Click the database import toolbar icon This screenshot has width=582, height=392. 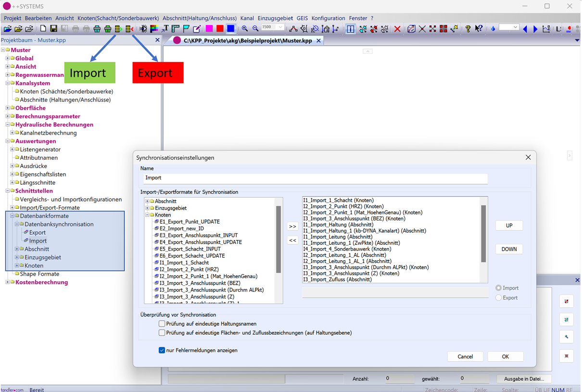[118, 29]
